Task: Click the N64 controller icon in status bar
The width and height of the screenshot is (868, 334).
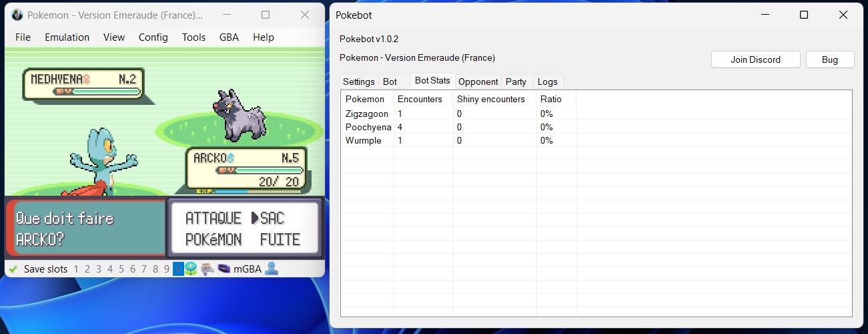Action: [x=207, y=269]
